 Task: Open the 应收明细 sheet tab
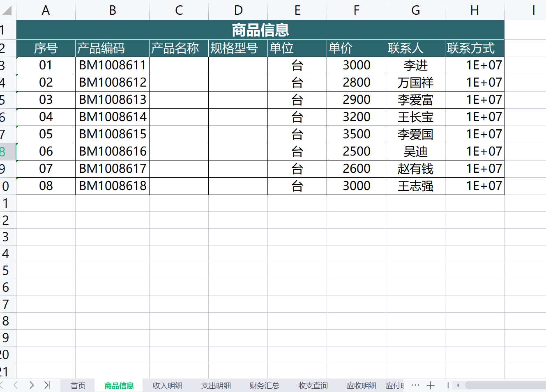click(x=361, y=385)
